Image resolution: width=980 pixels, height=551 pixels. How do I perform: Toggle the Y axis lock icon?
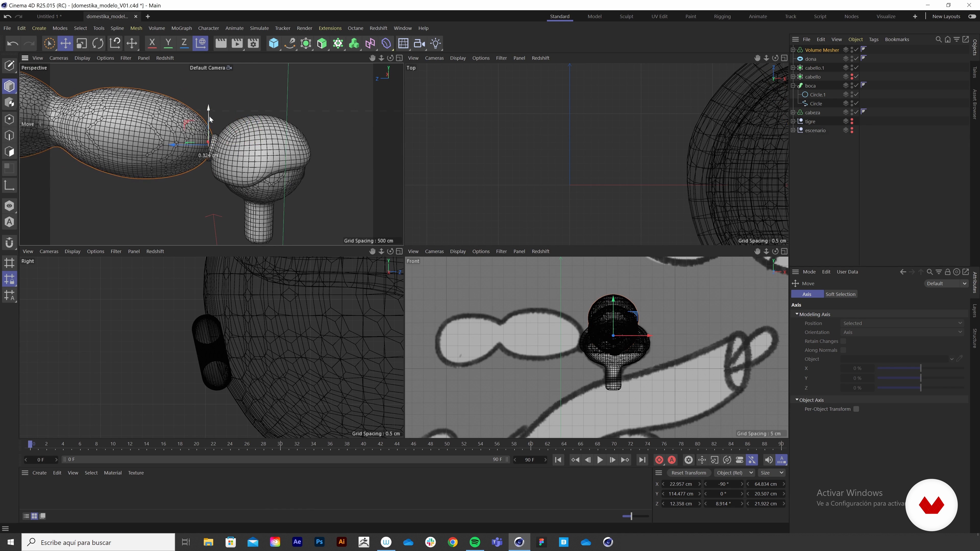(x=168, y=43)
